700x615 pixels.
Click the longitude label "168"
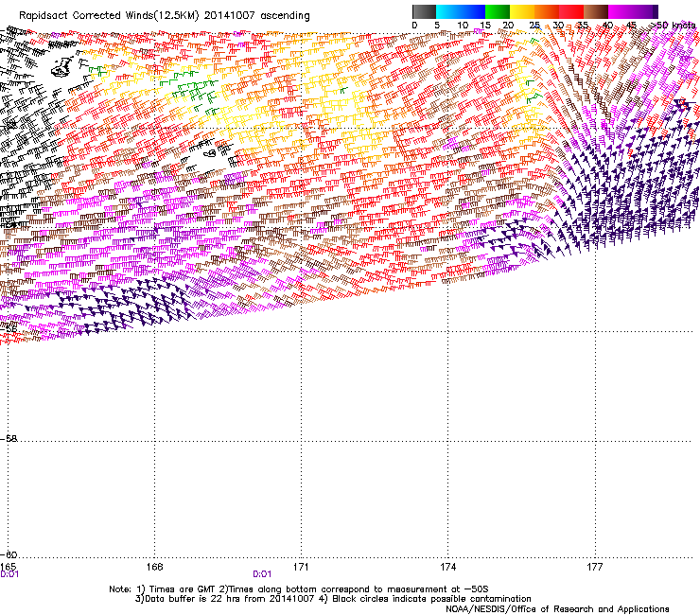pyautogui.click(x=154, y=567)
